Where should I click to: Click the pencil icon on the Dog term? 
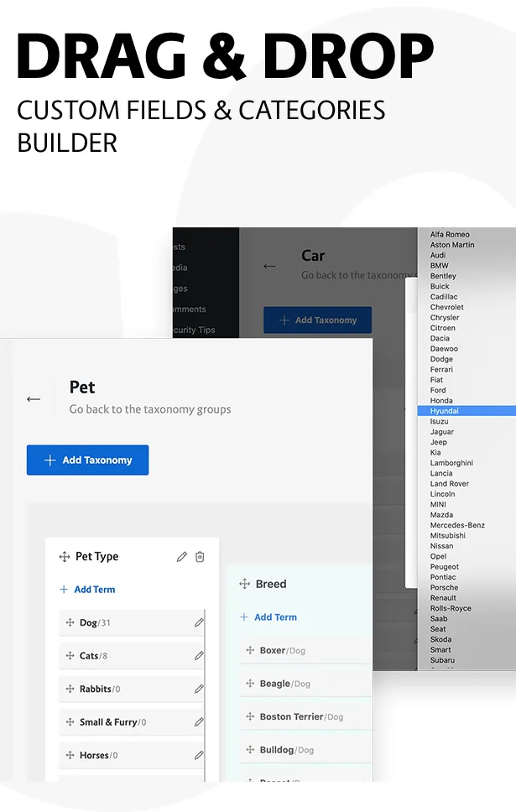point(199,622)
